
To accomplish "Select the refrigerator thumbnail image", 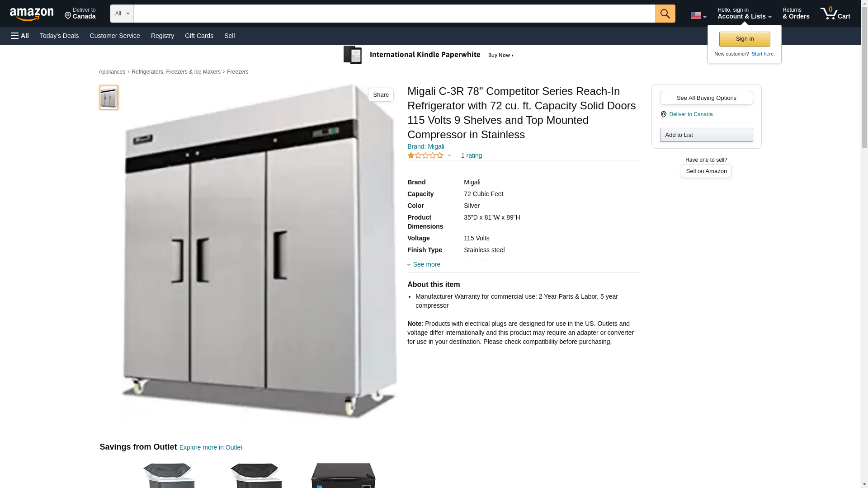I will [x=109, y=98].
